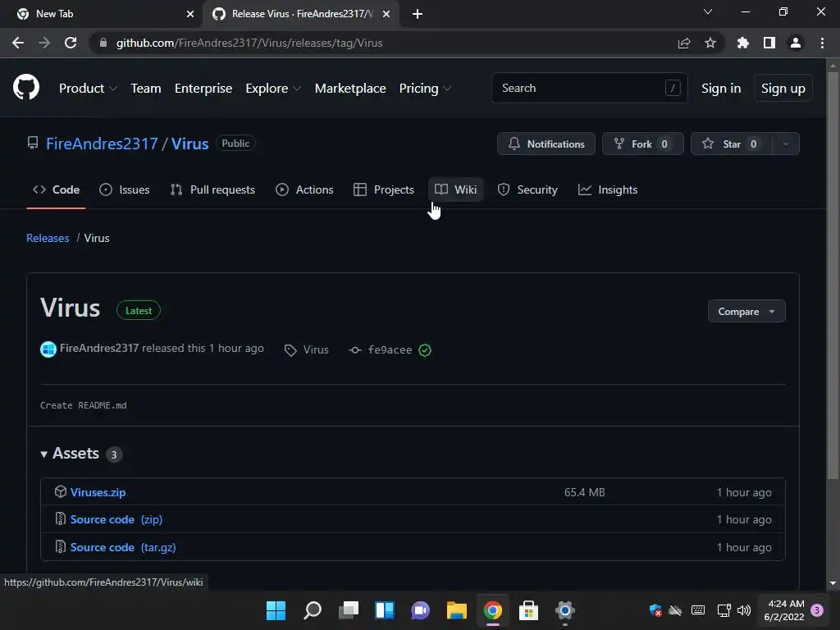Image resolution: width=840 pixels, height=630 pixels.
Task: Click the volume icon in system tray
Action: pyautogui.click(x=744, y=610)
